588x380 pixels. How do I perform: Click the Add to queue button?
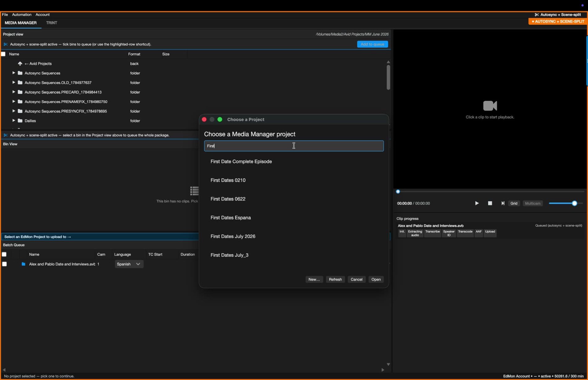(x=372, y=44)
